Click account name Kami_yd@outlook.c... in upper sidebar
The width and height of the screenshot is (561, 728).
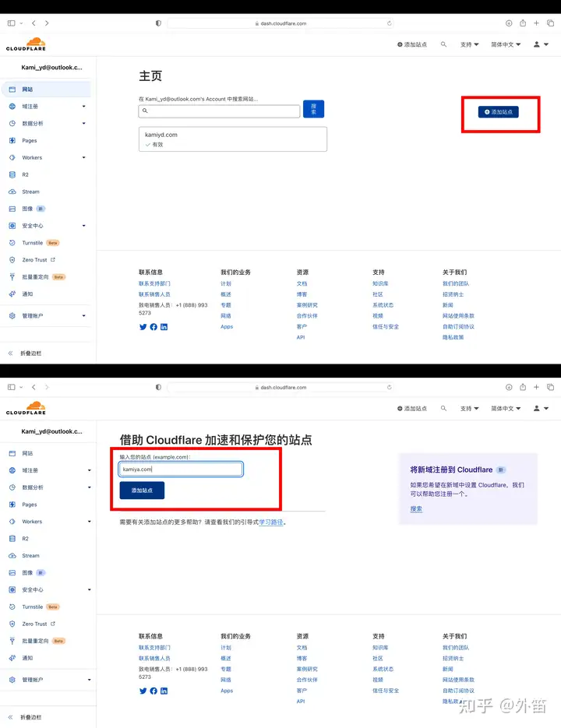(x=51, y=67)
